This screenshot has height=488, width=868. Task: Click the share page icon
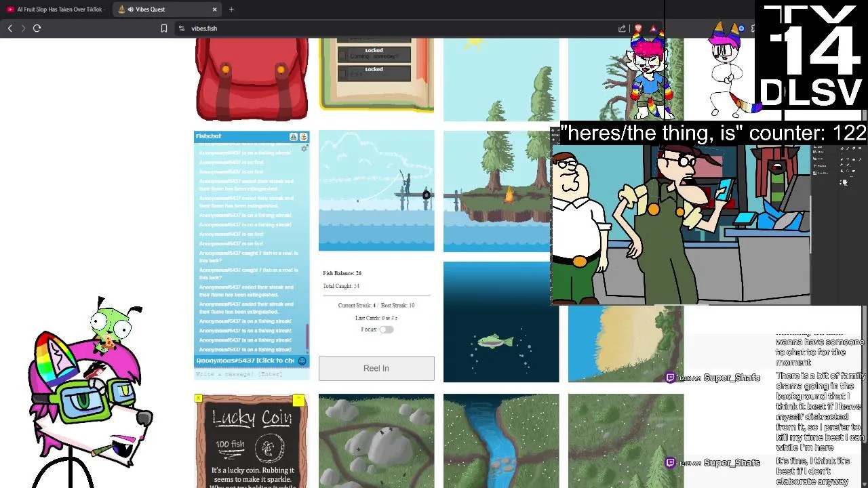coord(622,28)
